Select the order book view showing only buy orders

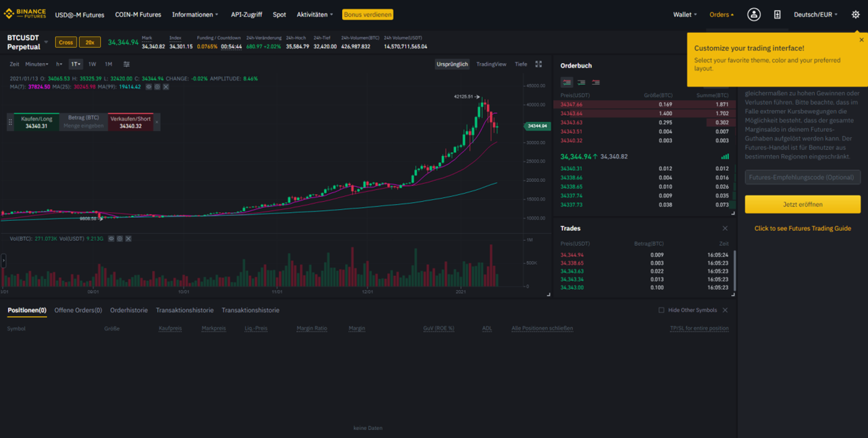click(x=581, y=82)
